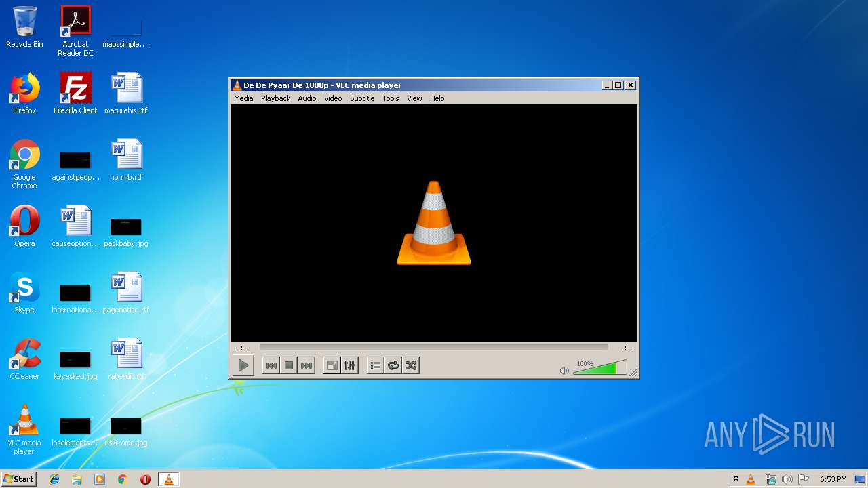Start playback with the Play button
This screenshot has width=868, height=488.
click(243, 365)
